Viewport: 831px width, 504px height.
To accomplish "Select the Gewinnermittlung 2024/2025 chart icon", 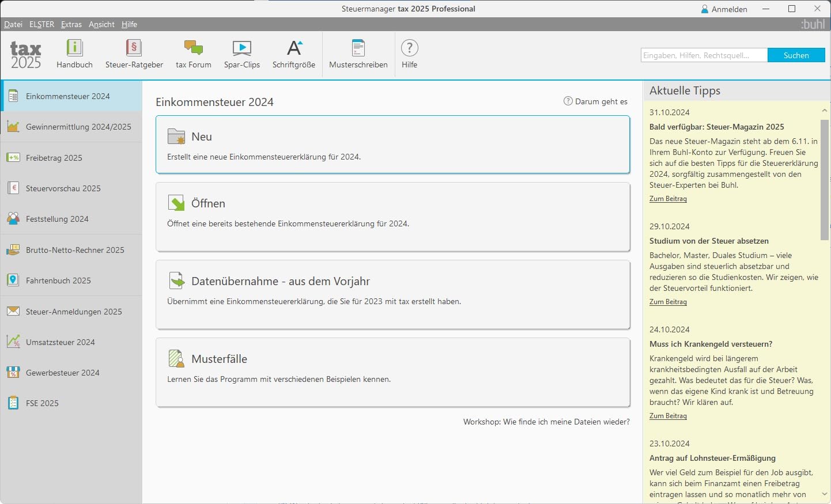I will 13,127.
